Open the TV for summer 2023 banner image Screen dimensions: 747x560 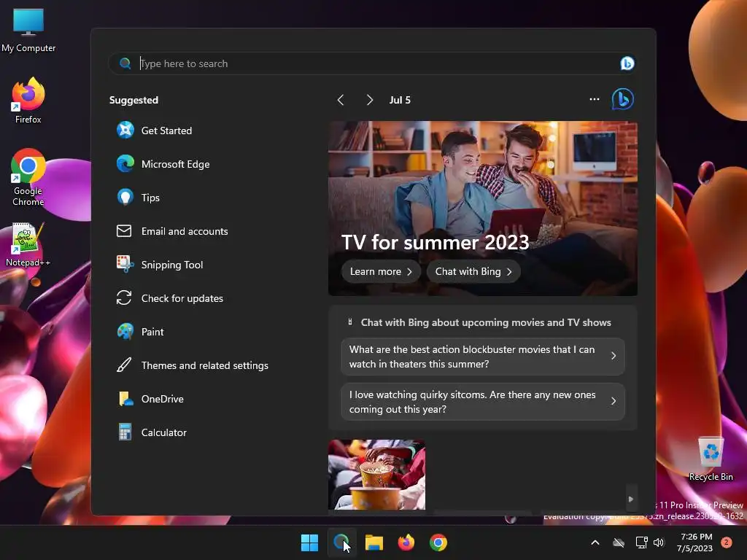tap(483, 208)
